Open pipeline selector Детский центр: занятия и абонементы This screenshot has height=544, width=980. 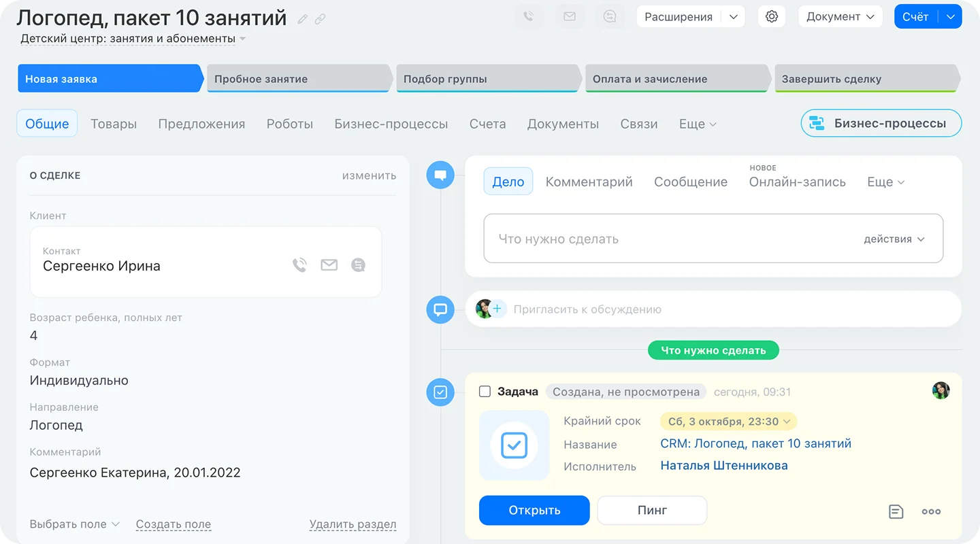[x=133, y=39]
